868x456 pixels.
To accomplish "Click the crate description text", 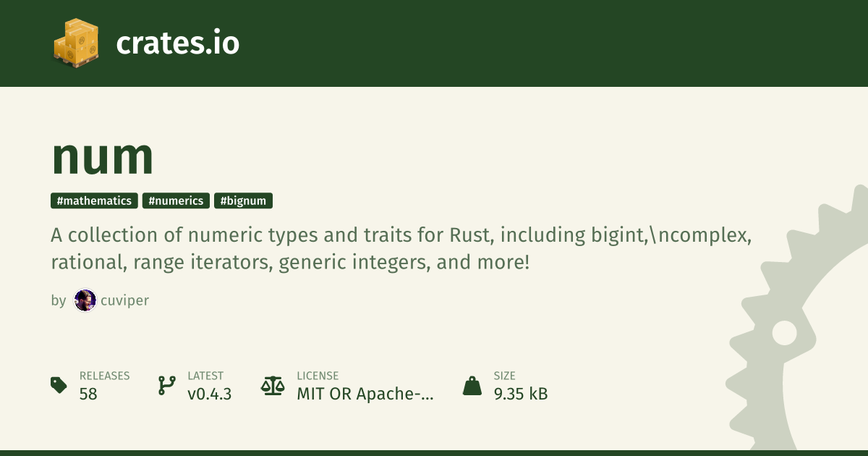I will 401,248.
